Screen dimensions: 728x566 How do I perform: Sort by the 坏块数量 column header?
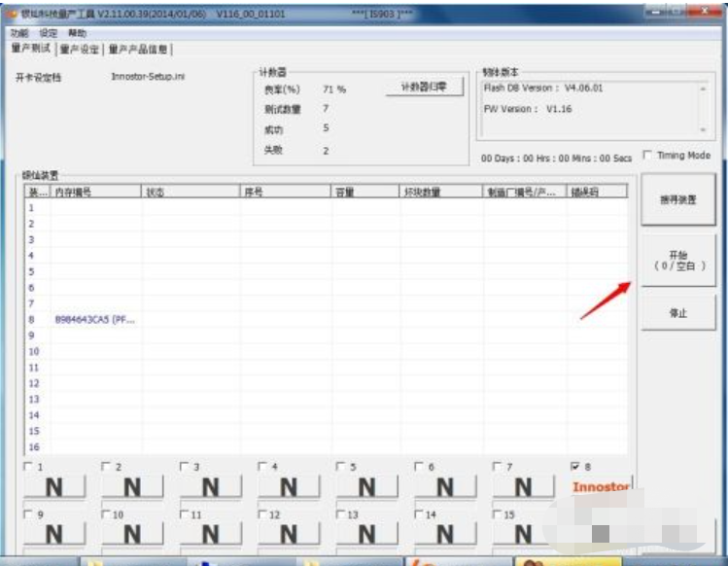coord(441,192)
